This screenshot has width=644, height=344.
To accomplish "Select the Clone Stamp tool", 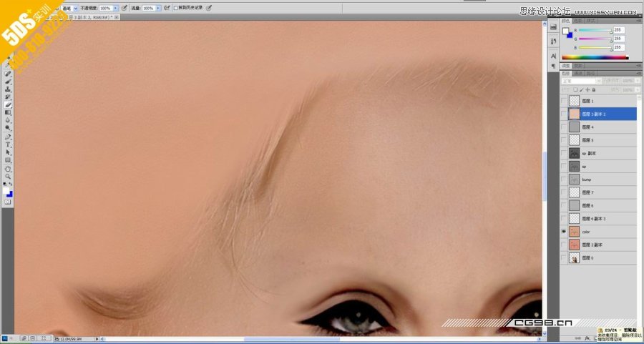I will tap(8, 89).
